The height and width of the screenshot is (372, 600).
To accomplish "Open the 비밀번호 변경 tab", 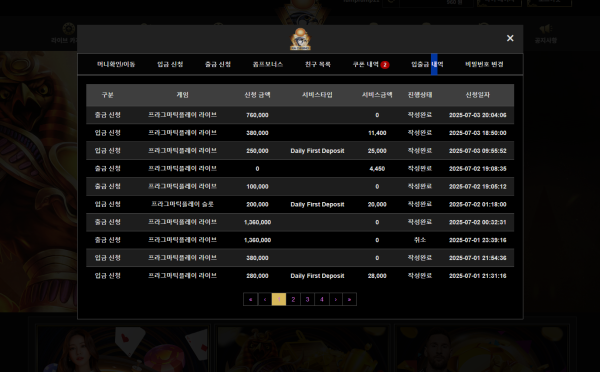I will pos(484,64).
